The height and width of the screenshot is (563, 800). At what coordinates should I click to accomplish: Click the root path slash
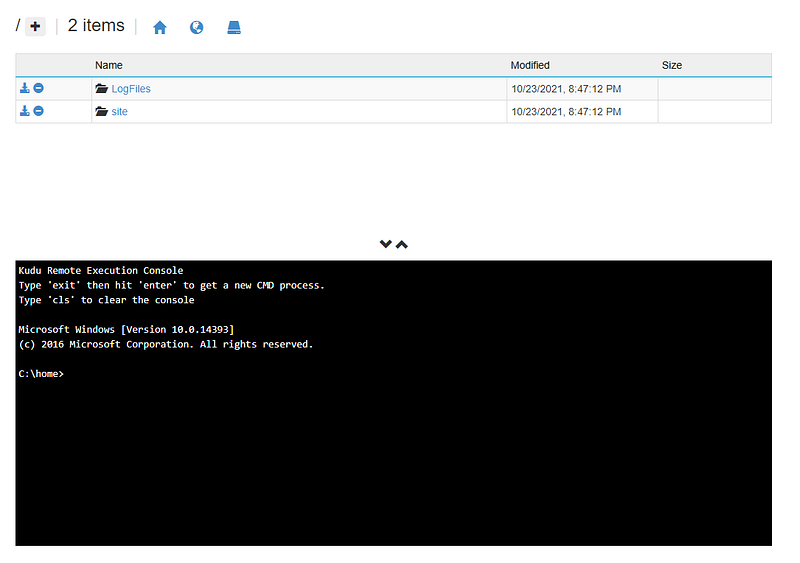[x=18, y=26]
